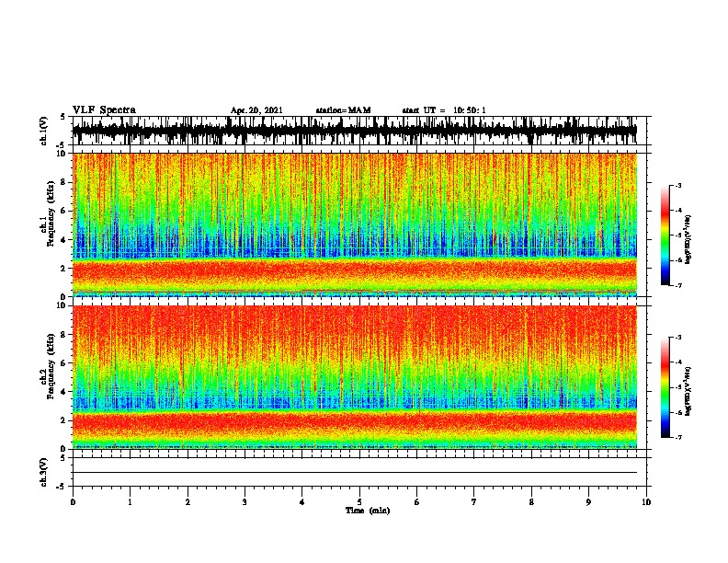Click the time axis tick label "9"
Screen dimensions: 728x563
[x=588, y=502]
